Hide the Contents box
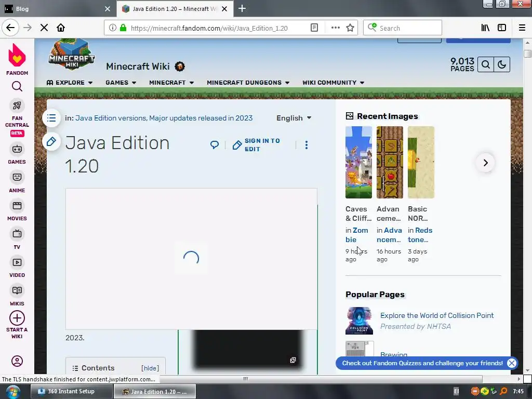Screen dimensions: 532x399 tap(150, 368)
